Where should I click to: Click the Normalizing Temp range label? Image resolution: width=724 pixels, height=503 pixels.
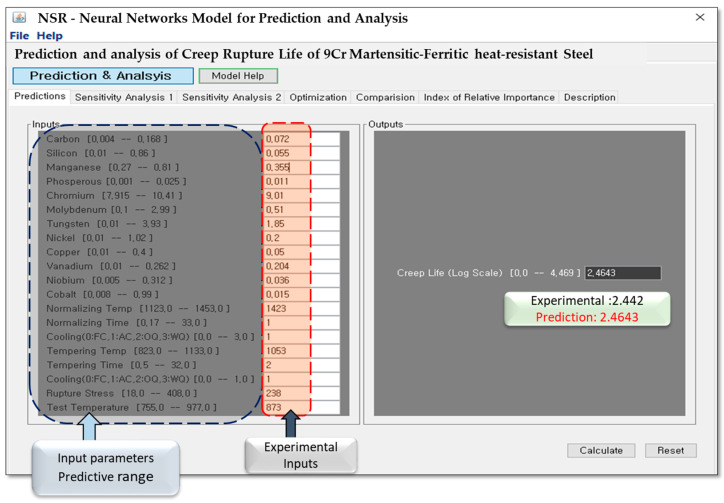click(x=138, y=309)
